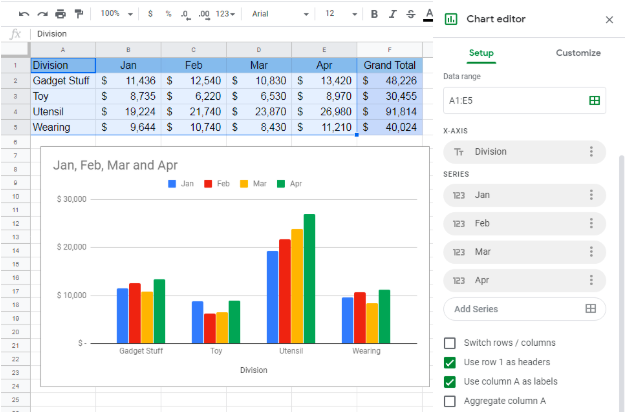This screenshot has height=412, width=625.
Task: Select the Paint format tool
Action: click(79, 14)
